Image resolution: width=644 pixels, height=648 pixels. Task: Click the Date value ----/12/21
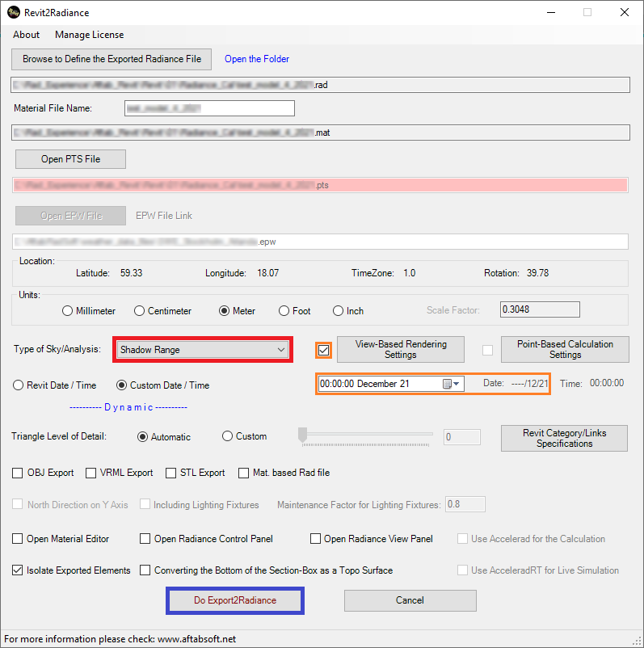pos(529,384)
